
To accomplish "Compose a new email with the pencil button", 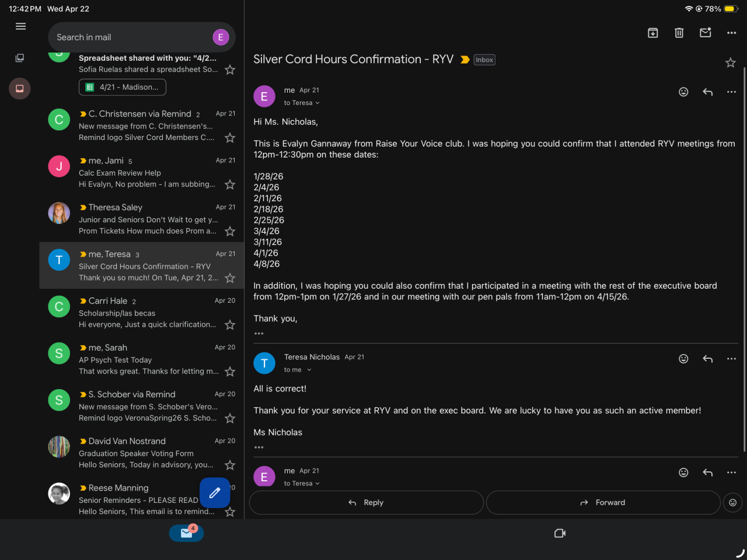I will click(215, 493).
